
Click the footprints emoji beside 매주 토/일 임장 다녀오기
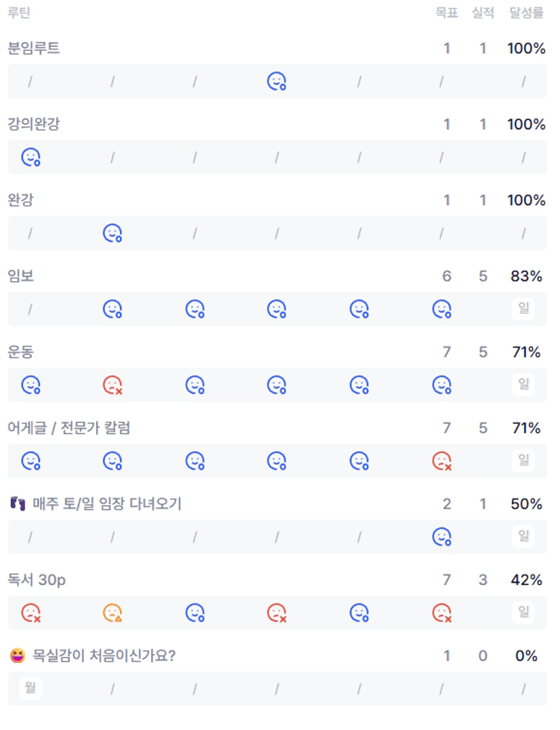pyautogui.click(x=17, y=504)
